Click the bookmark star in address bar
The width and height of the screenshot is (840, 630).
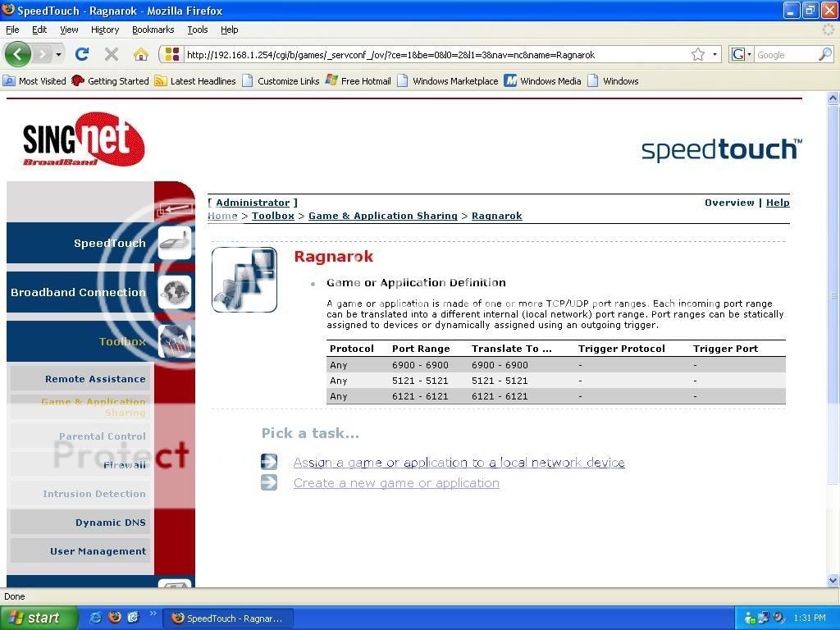tap(698, 54)
